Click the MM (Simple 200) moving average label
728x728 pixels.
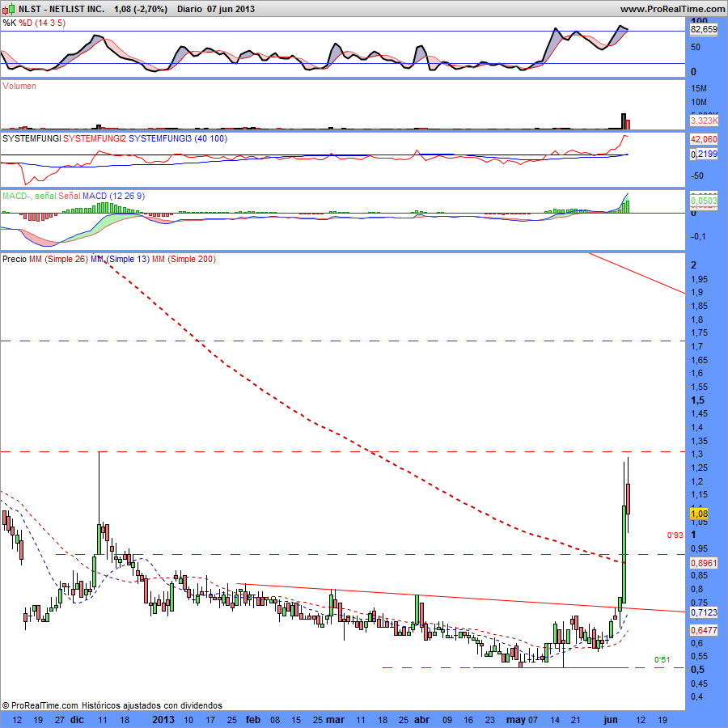184,259
